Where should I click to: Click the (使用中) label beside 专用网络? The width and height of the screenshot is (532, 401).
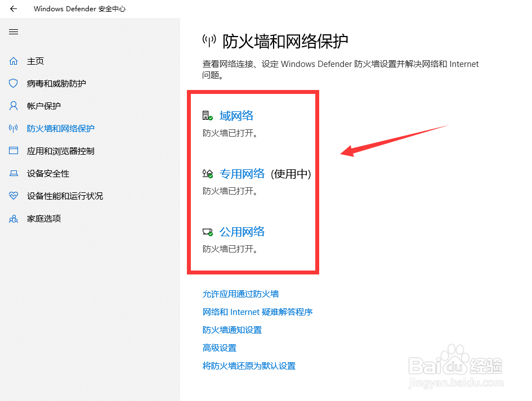coord(290,174)
